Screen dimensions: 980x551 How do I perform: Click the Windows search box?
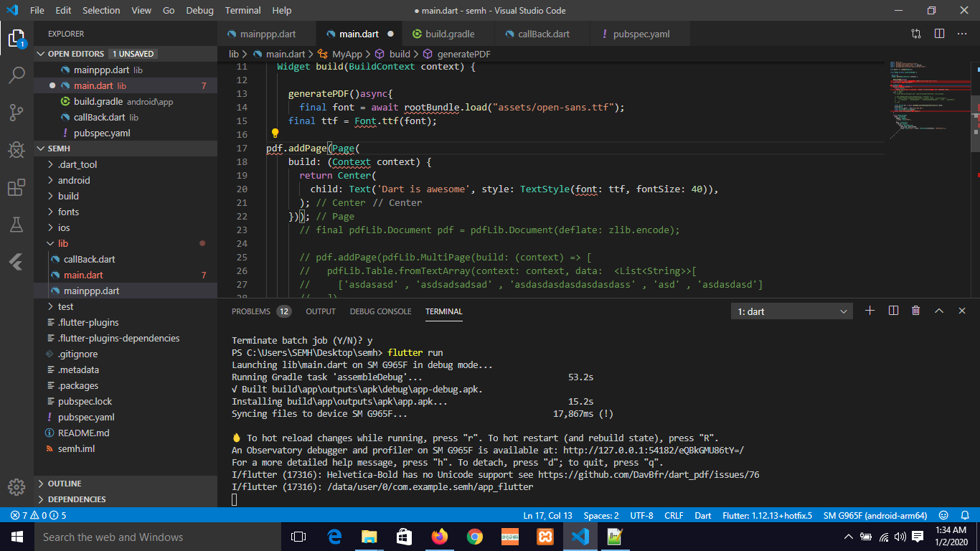158,537
